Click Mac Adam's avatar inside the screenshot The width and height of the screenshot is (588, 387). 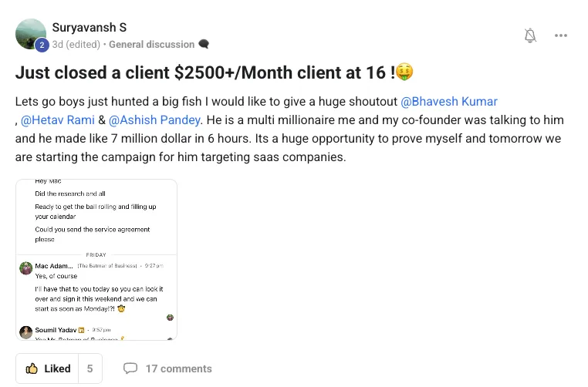coord(26,268)
